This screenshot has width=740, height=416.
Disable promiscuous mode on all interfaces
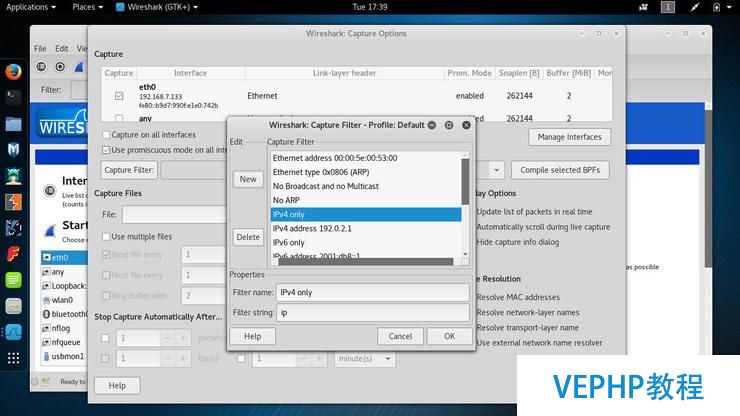pos(106,150)
